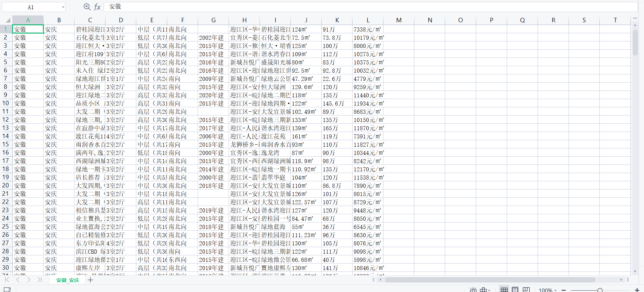Go to the first sheet arrow
The width and height of the screenshot is (644, 292).
pos(7,280)
